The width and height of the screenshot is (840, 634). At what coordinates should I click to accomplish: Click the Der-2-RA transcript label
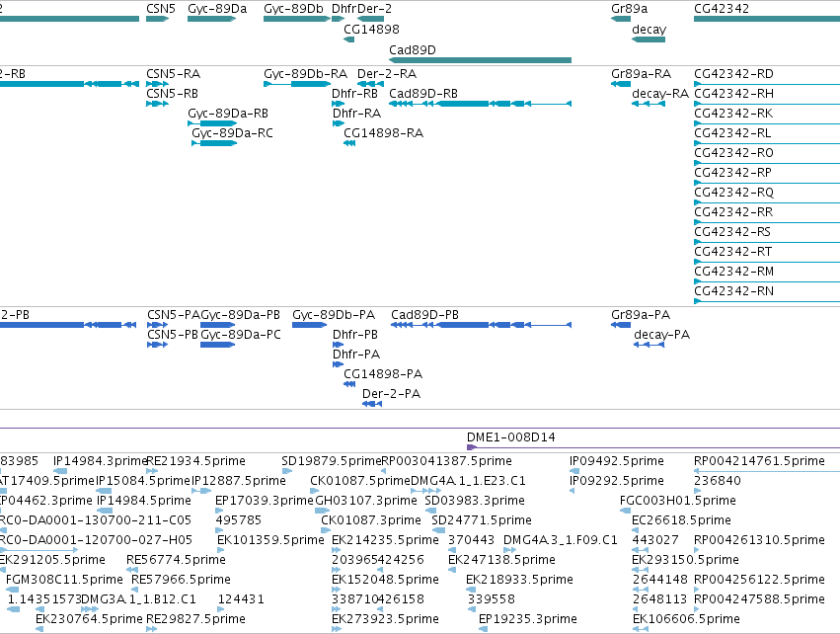click(x=387, y=73)
